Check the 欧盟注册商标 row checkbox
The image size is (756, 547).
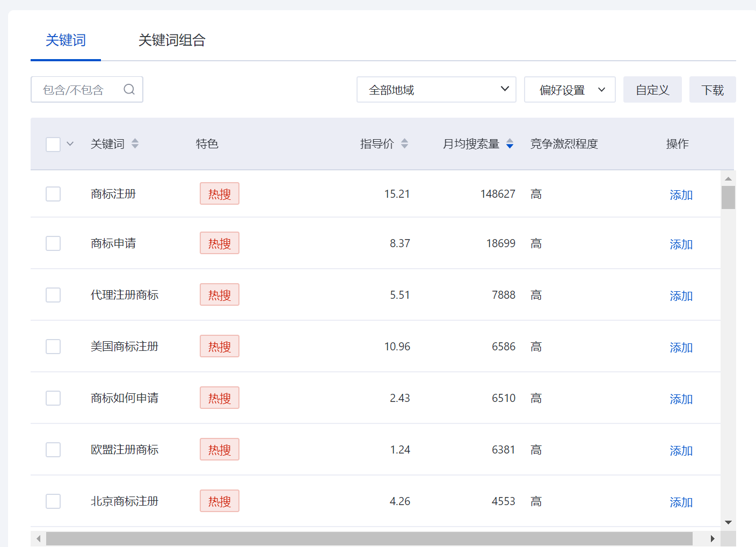(53, 450)
